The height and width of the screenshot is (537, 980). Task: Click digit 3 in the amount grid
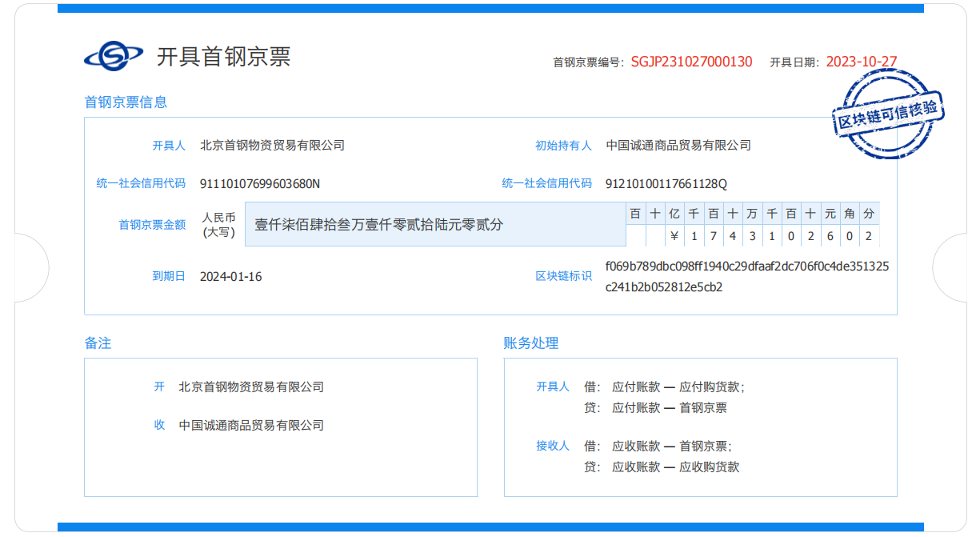coord(752,236)
